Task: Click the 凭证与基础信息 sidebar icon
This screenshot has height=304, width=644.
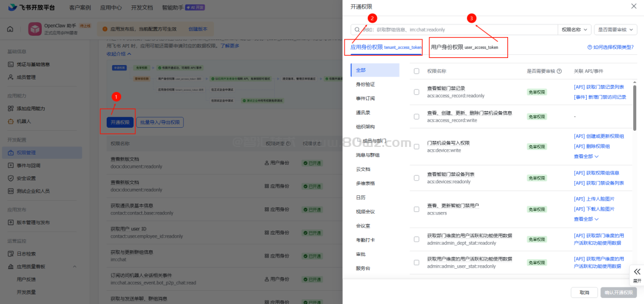Action: [x=11, y=65]
